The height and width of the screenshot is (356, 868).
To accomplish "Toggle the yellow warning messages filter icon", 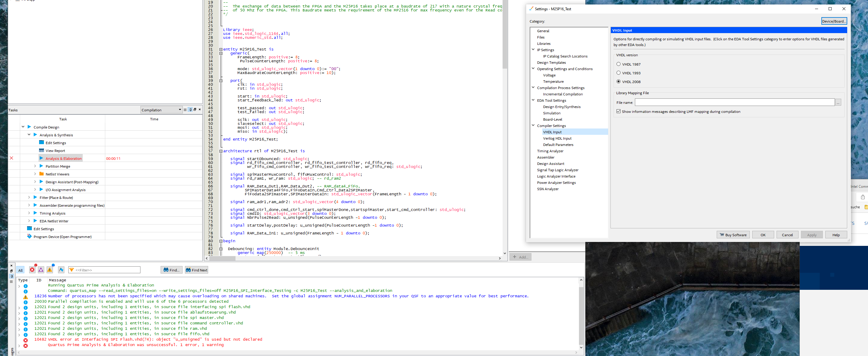I will click(50, 269).
